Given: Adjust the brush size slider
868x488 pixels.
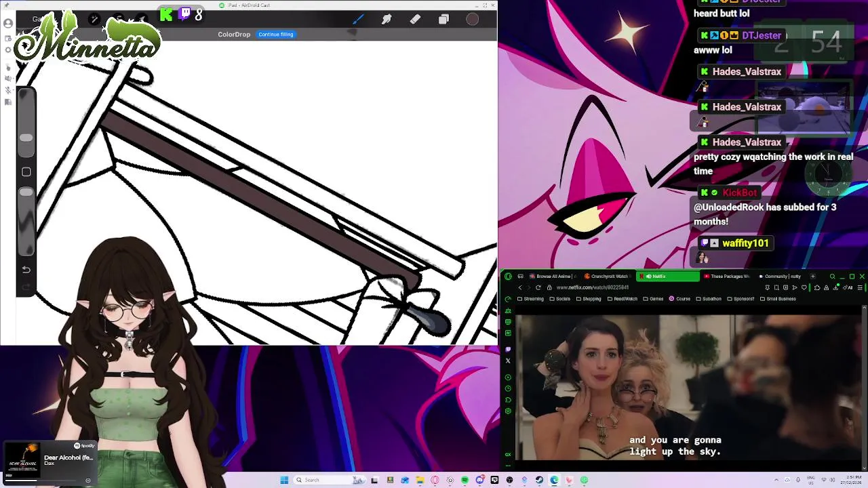Looking at the screenshot, I should (26, 122).
